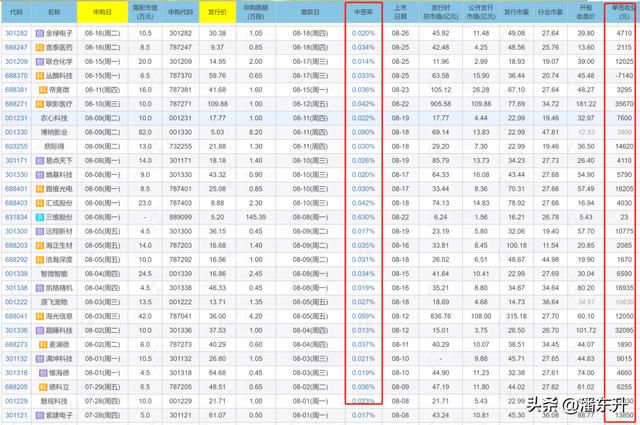Viewport: 640px width, 425px height.
Task: Click the orange badge in row 688247
Action: pyautogui.click(x=40, y=48)
